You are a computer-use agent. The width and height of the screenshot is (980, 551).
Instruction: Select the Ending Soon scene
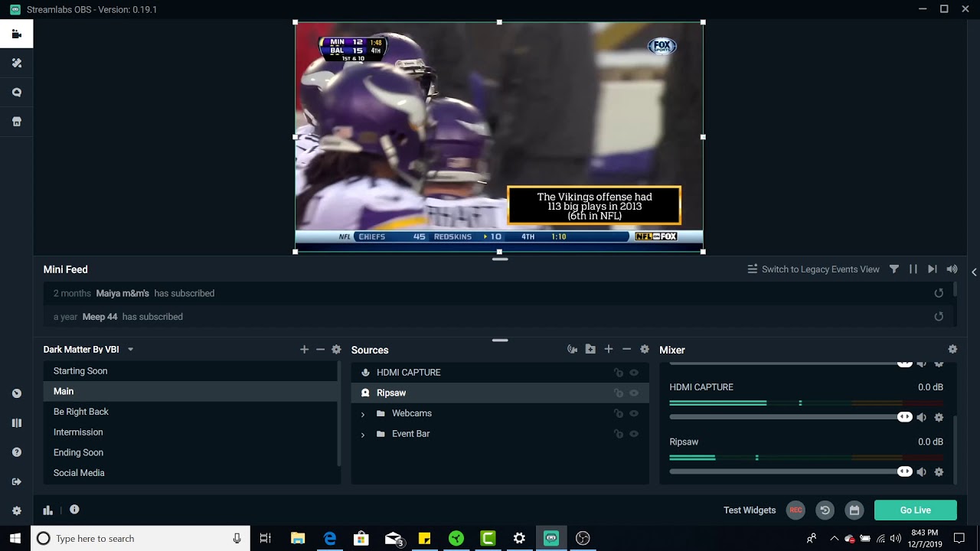190,452
